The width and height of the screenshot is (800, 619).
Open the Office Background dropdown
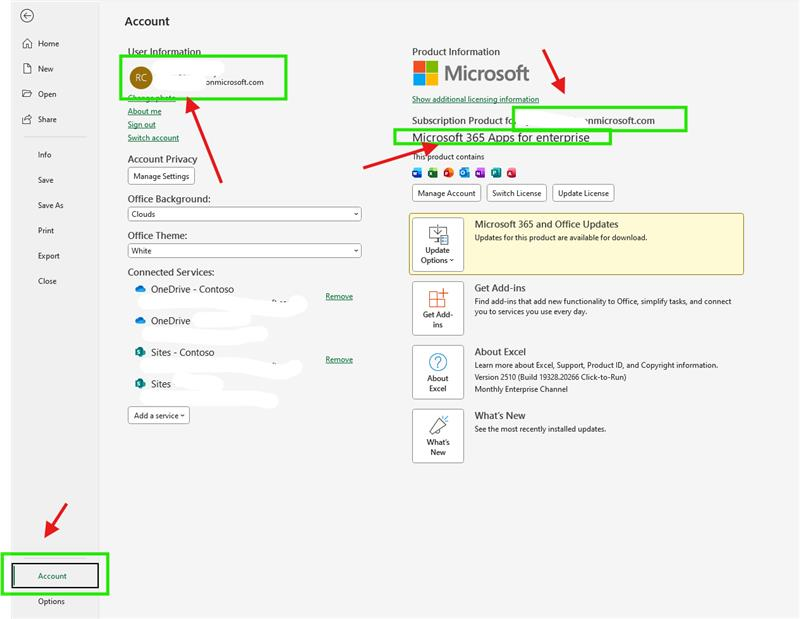244,214
